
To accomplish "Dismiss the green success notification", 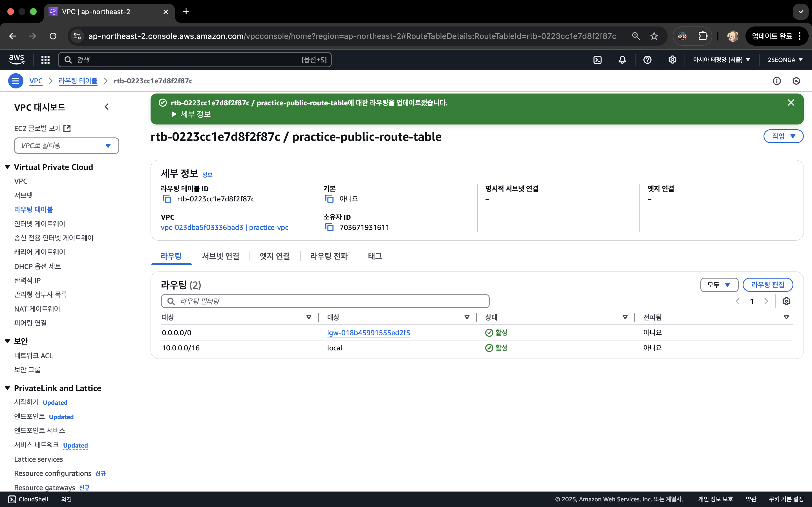I will pos(791,103).
